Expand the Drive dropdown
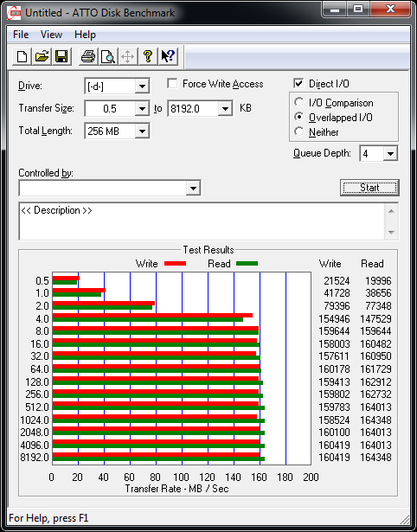This screenshot has height=532, width=417. pyautogui.click(x=142, y=87)
